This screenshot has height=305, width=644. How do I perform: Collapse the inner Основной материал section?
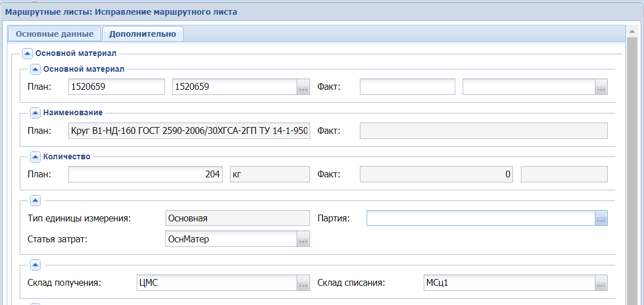coord(35,69)
